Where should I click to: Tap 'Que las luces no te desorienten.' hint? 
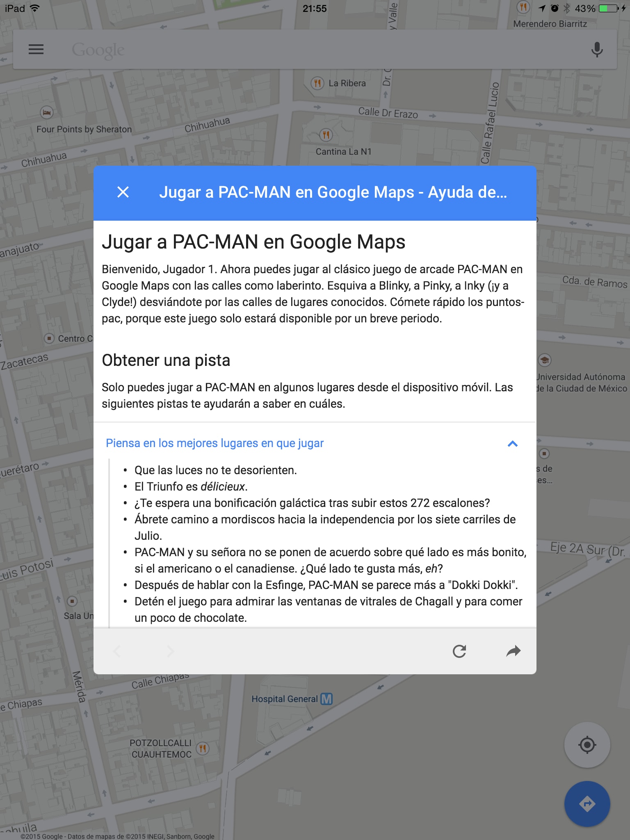215,470
